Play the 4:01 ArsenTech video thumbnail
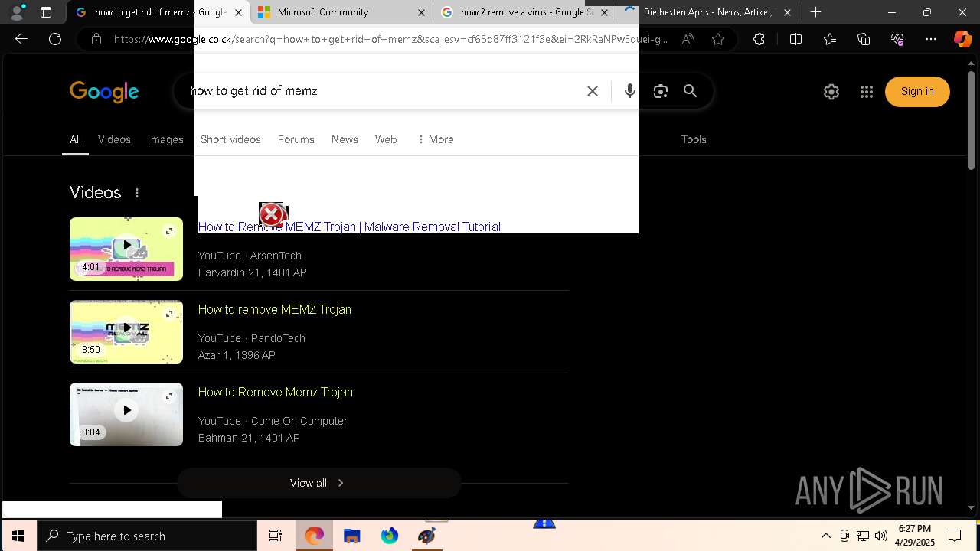The image size is (980, 551). click(126, 249)
